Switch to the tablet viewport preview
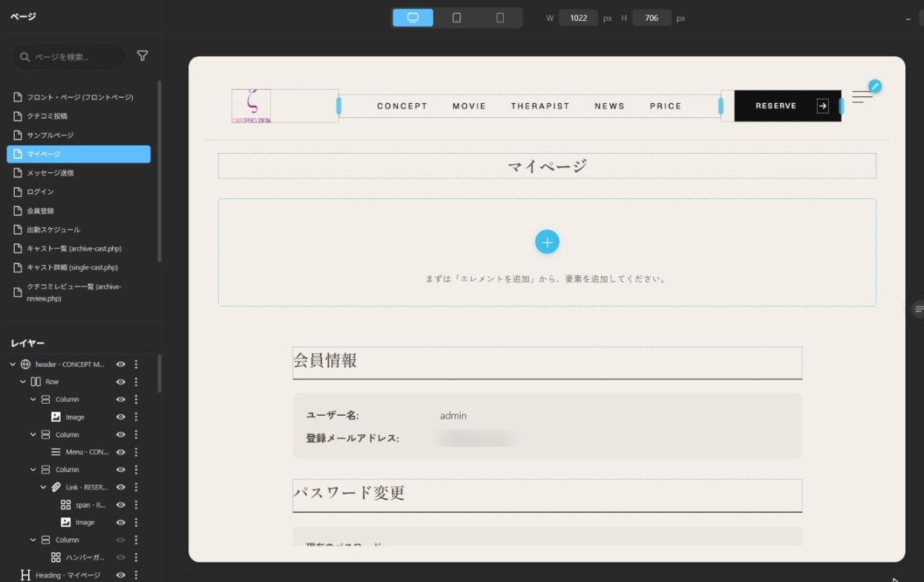Viewport: 924px width, 582px height. [456, 18]
